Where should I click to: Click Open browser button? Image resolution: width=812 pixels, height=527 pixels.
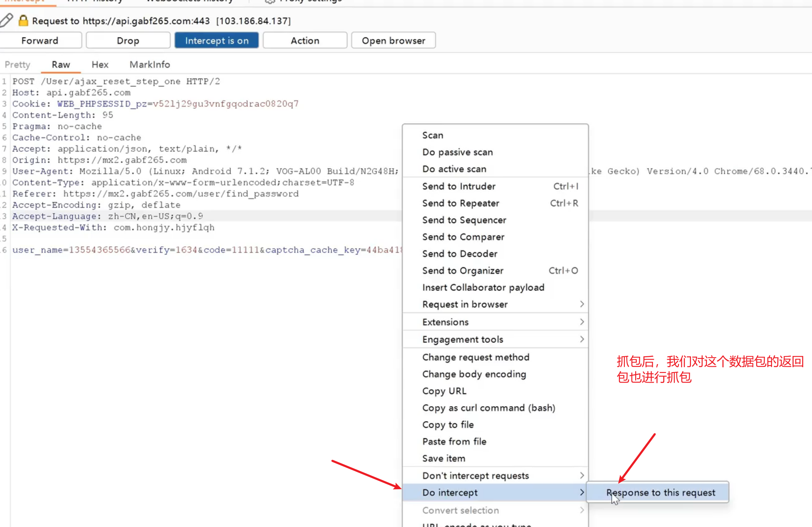(x=393, y=40)
